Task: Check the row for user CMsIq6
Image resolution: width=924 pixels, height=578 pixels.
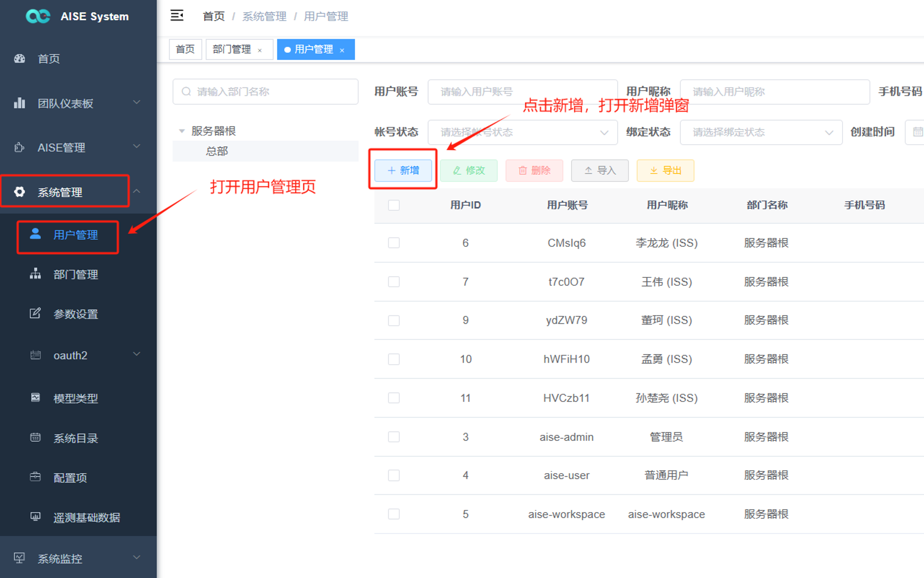Action: (394, 243)
